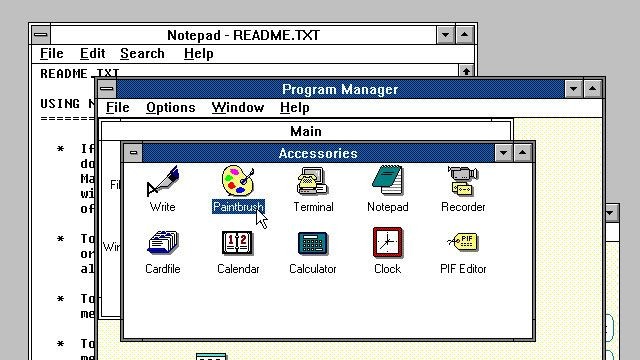Select the Terminal program icon
The image size is (640, 360).
(313, 180)
